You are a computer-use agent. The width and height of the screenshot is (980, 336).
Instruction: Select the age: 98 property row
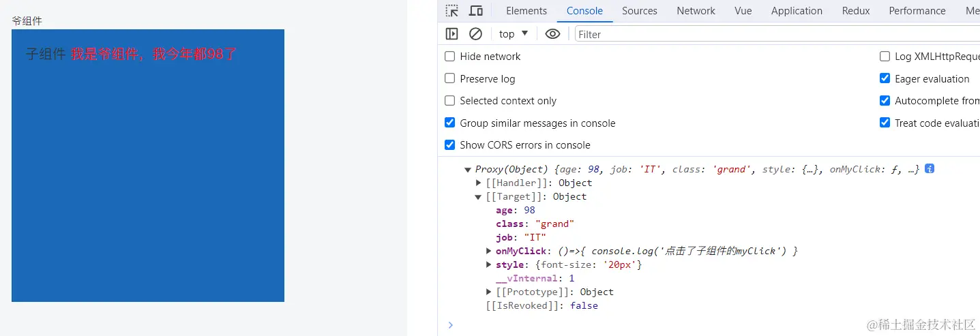(x=516, y=210)
